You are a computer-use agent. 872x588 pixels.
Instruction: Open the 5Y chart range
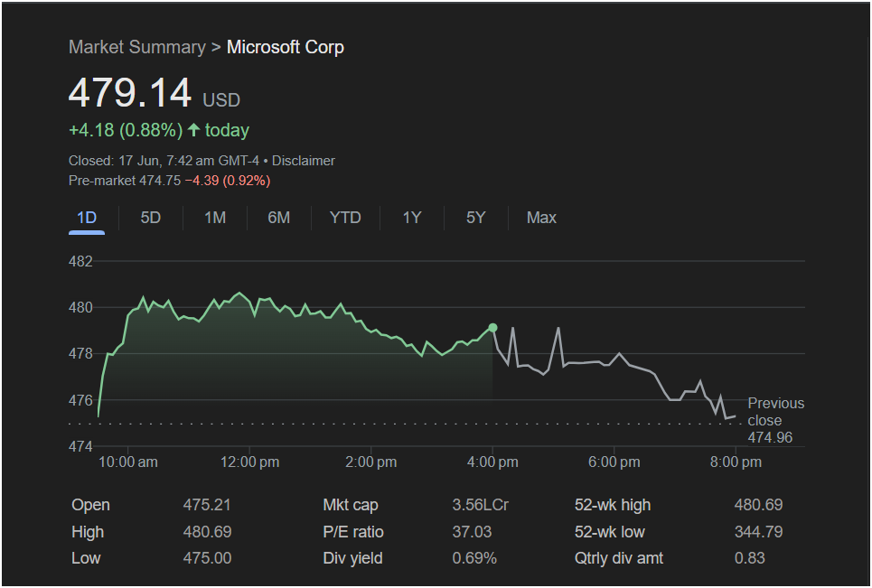point(475,218)
